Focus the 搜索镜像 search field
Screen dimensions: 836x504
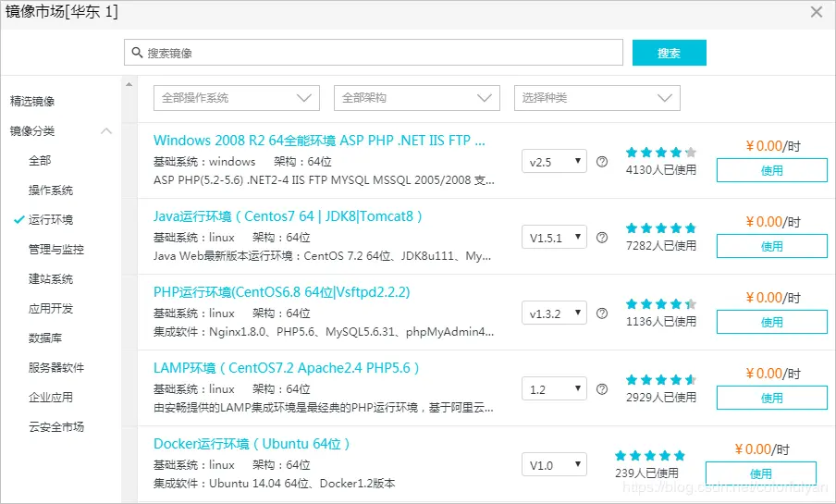[374, 53]
